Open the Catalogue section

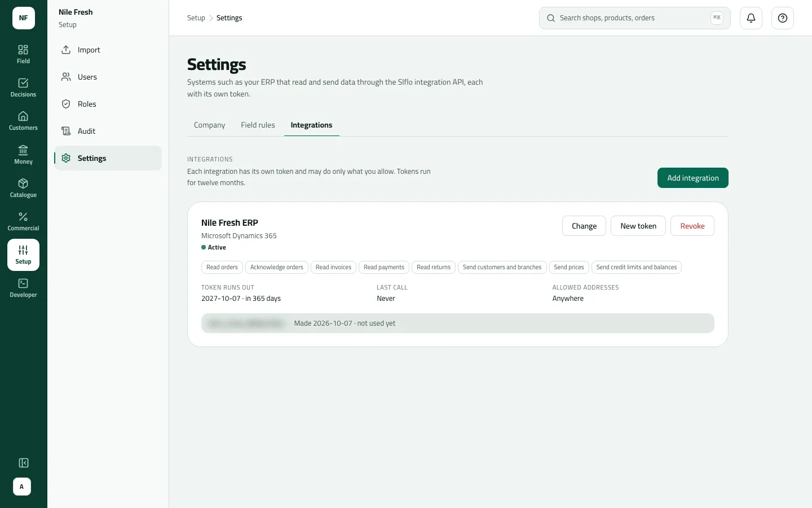click(x=23, y=188)
